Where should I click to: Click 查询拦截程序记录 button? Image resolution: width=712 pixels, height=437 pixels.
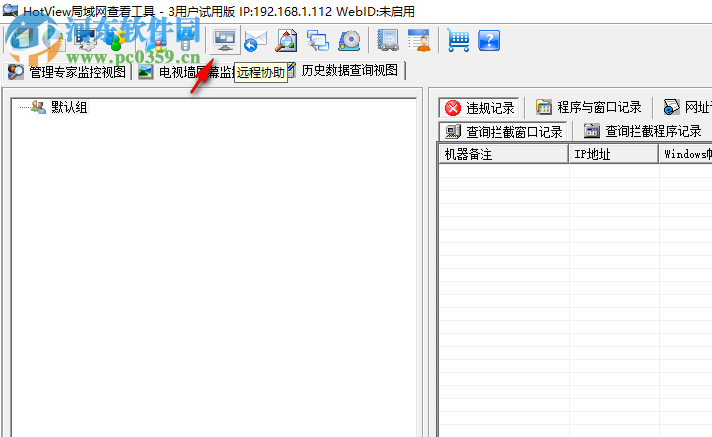point(643,131)
